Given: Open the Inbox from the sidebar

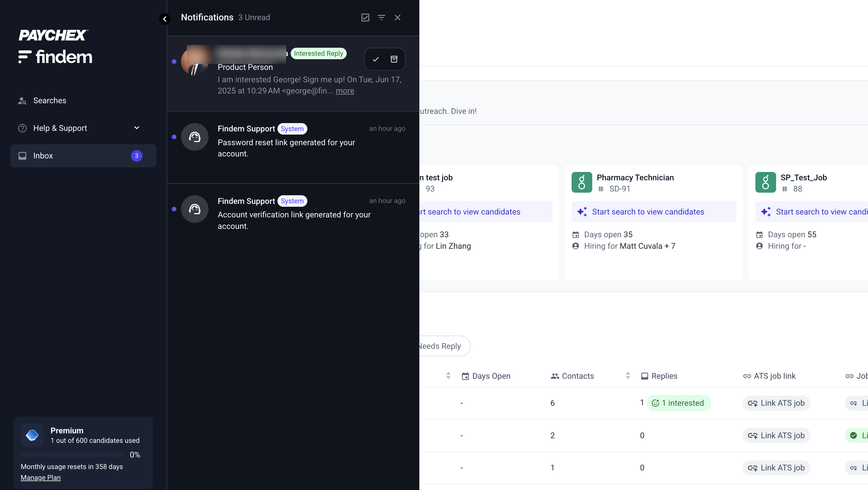Looking at the screenshot, I should [43, 156].
